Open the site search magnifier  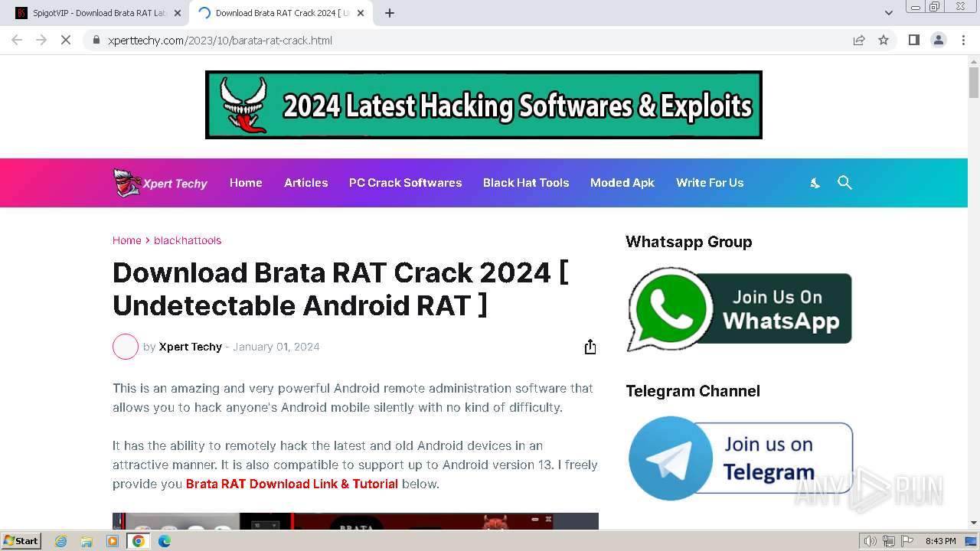click(844, 183)
